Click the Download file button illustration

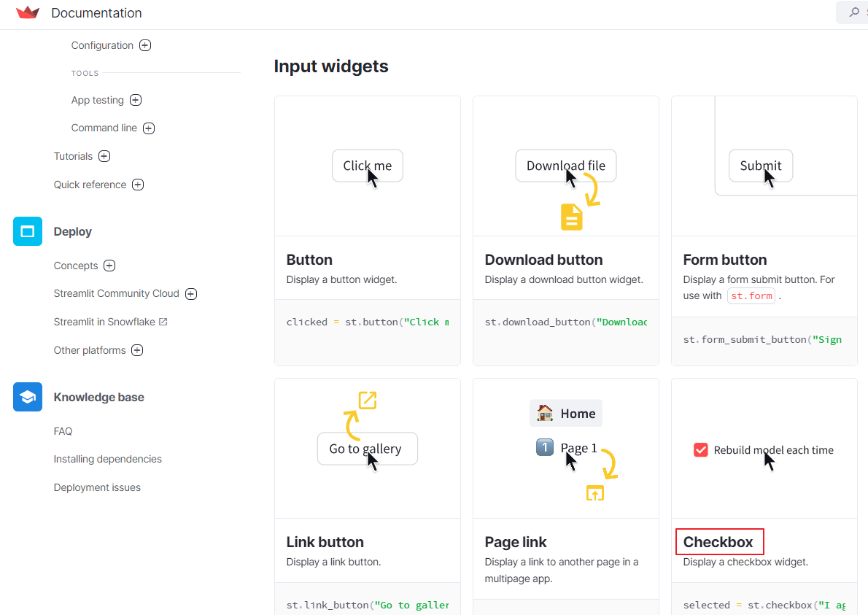click(566, 166)
